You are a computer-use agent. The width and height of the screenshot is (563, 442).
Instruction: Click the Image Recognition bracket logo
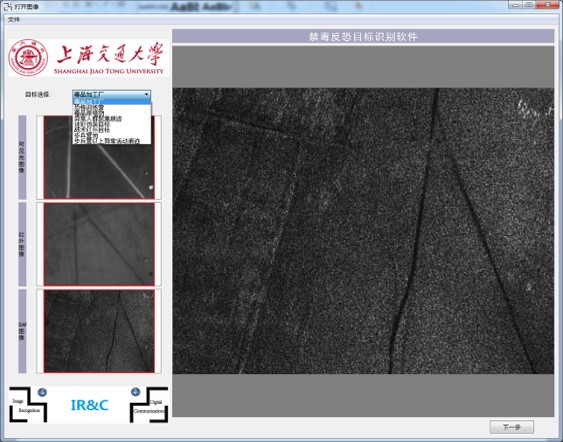click(x=28, y=405)
